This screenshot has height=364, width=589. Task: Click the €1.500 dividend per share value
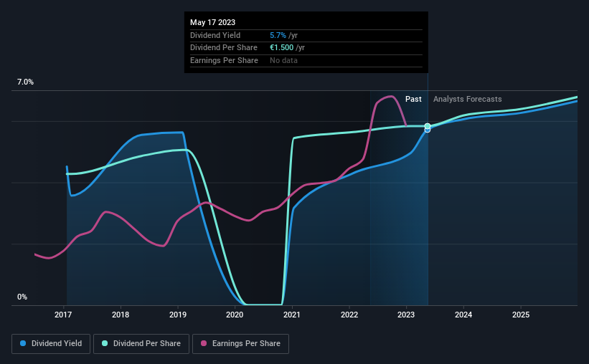tap(282, 48)
